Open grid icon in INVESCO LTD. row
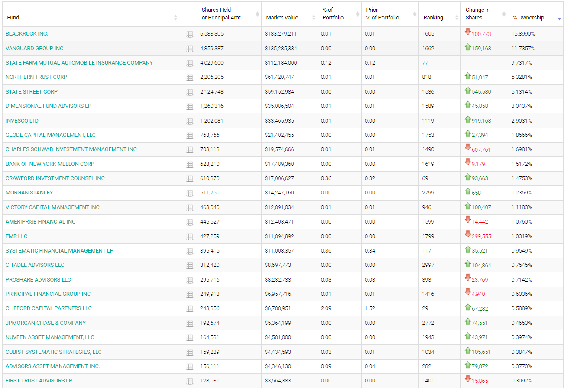This screenshot has width=564, height=392. tap(189, 121)
